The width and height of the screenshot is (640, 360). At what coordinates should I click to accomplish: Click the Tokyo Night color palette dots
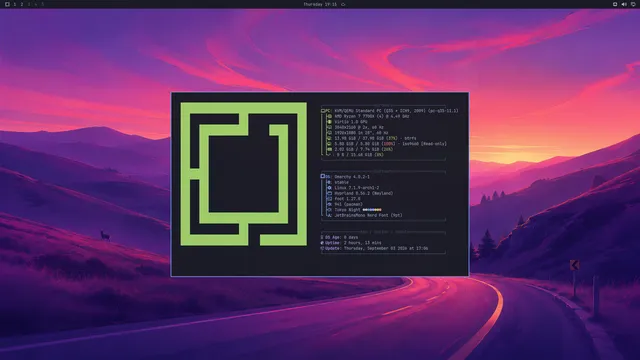click(372, 210)
